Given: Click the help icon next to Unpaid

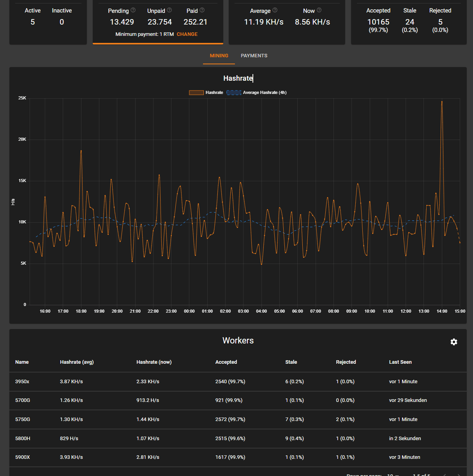Looking at the screenshot, I should (169, 10).
